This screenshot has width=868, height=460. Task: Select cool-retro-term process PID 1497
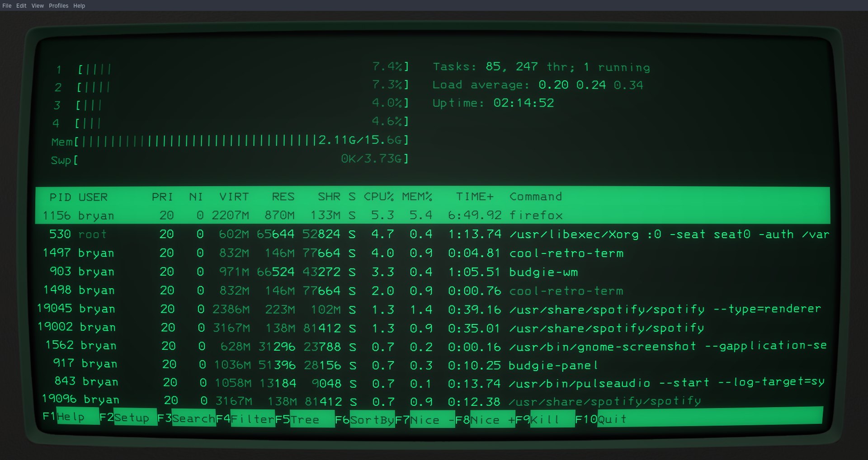pos(433,253)
